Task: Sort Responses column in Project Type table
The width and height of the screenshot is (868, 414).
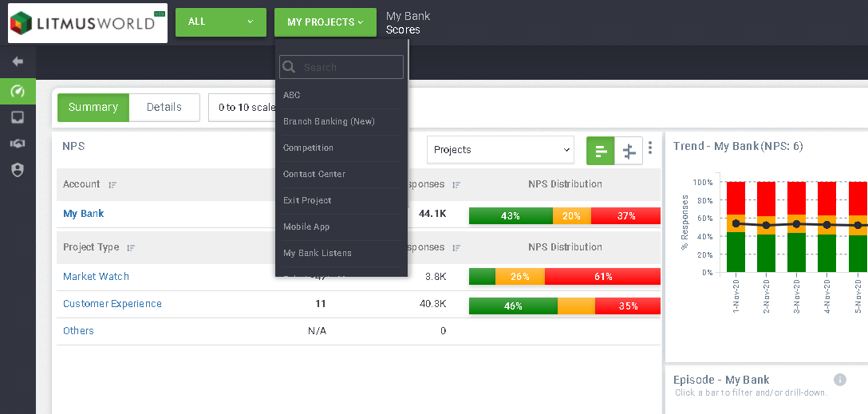Action: coord(456,248)
